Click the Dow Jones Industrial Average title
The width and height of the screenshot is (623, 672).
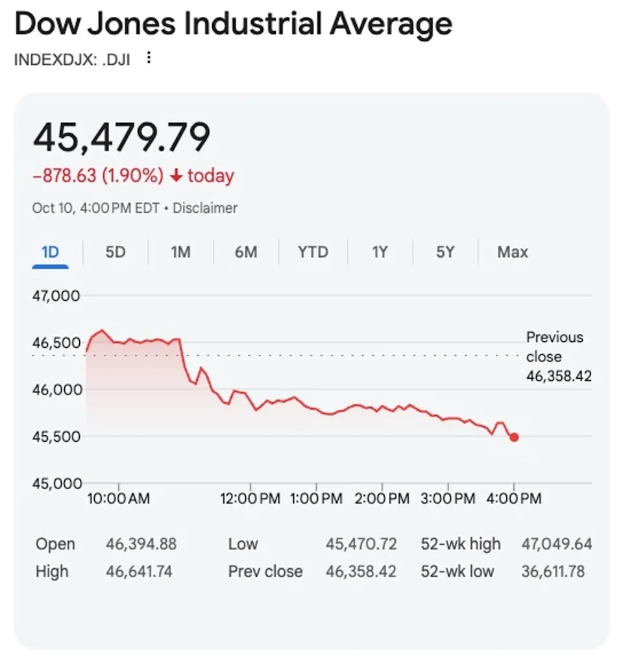click(233, 25)
